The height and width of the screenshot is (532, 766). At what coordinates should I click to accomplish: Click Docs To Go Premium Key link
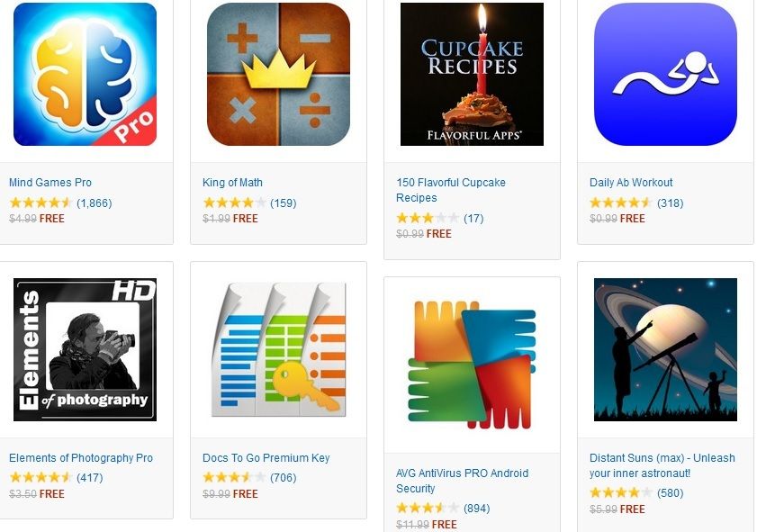[x=266, y=458]
